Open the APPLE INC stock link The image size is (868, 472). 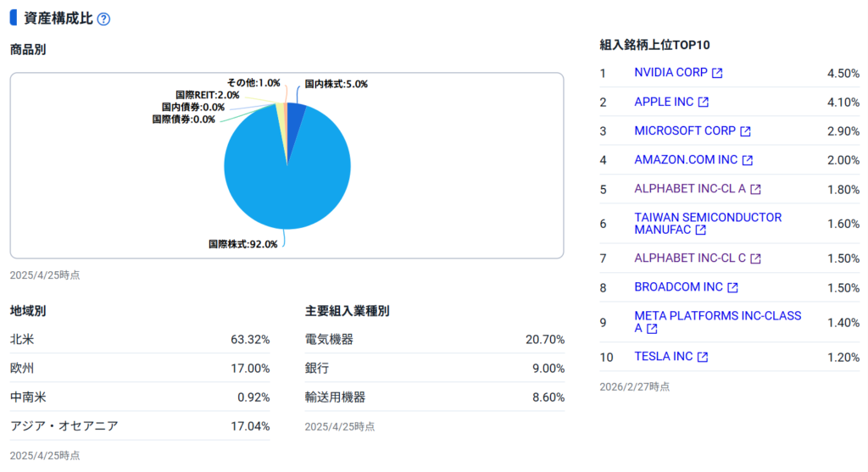pyautogui.click(x=664, y=102)
